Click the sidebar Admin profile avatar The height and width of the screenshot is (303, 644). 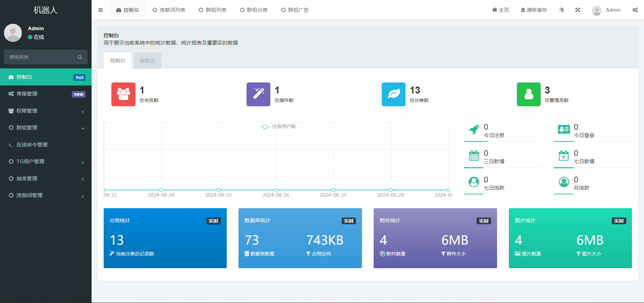[13, 33]
